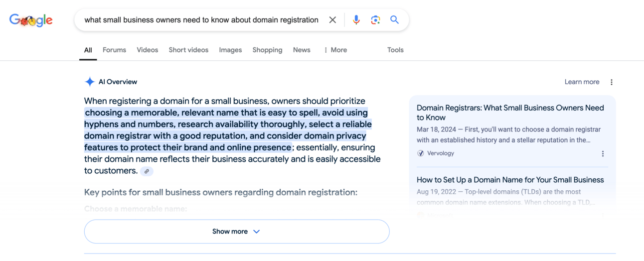Open the search Tools options
Screen dimensions: 644x261
click(395, 50)
